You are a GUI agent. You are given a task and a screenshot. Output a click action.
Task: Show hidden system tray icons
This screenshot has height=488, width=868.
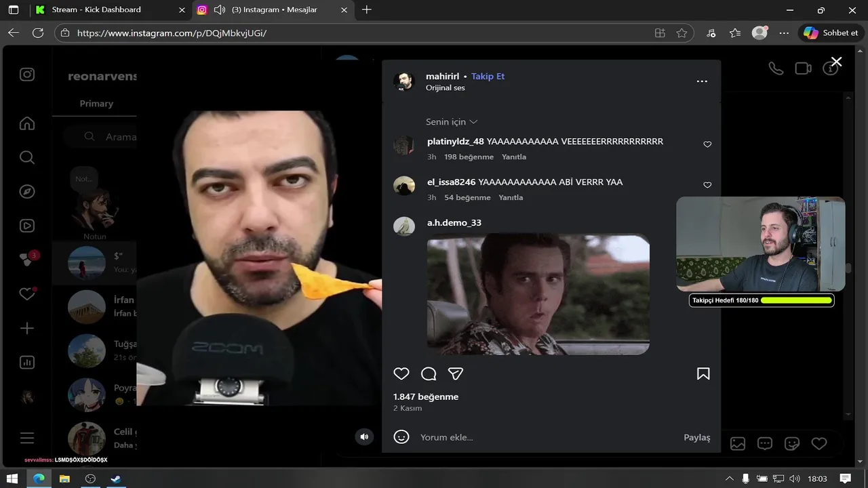[x=730, y=479]
